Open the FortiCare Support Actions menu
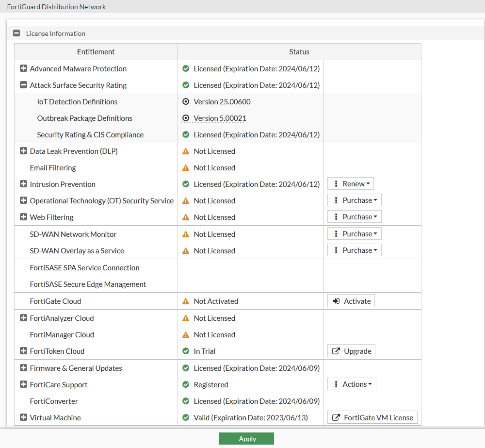The height and width of the screenshot is (448, 485). pos(352,384)
